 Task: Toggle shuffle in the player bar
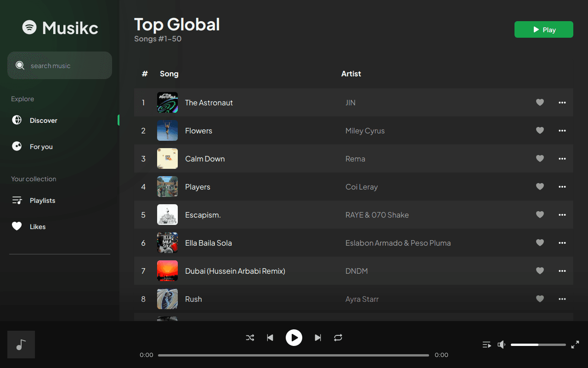pos(250,338)
